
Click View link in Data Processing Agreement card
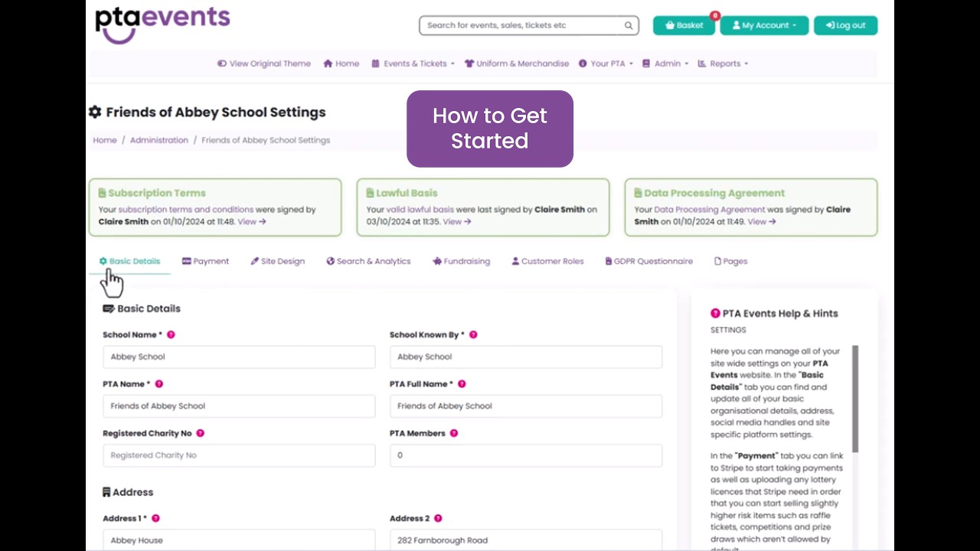[762, 221]
